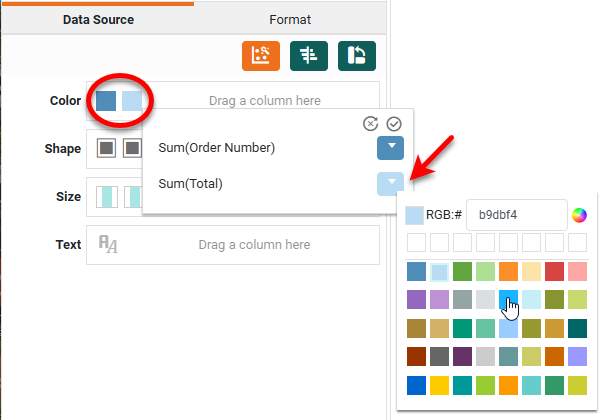The height and width of the screenshot is (420, 607).
Task: Click first teal bar icon in Size row
Action: pos(107,197)
